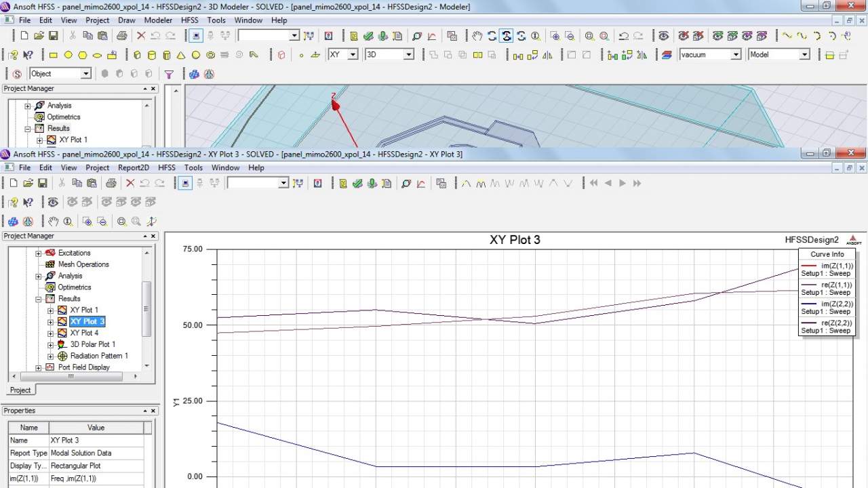Image resolution: width=868 pixels, height=488 pixels.
Task: Select 3D Polar Plot 1 in the tree
Action: point(92,344)
